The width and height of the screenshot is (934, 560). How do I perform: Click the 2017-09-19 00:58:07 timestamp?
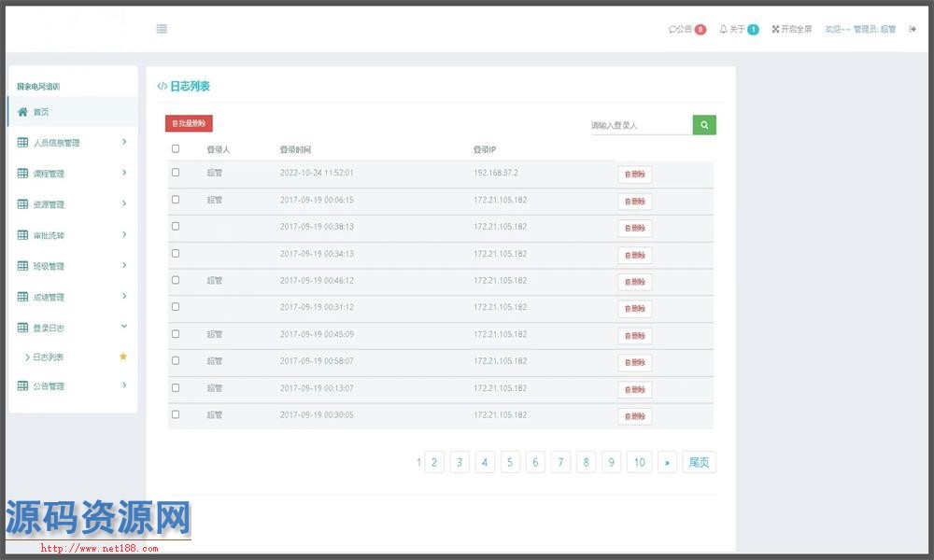tap(317, 360)
